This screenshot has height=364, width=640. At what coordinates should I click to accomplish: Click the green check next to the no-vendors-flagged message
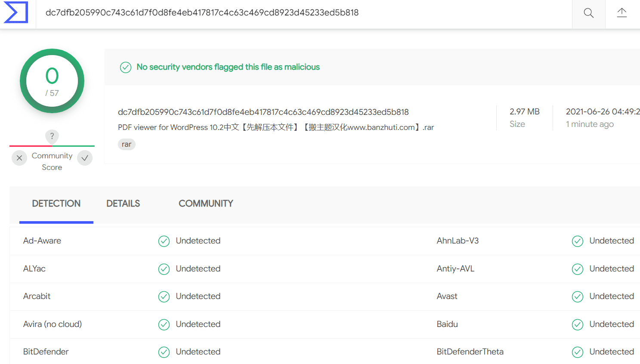(126, 67)
